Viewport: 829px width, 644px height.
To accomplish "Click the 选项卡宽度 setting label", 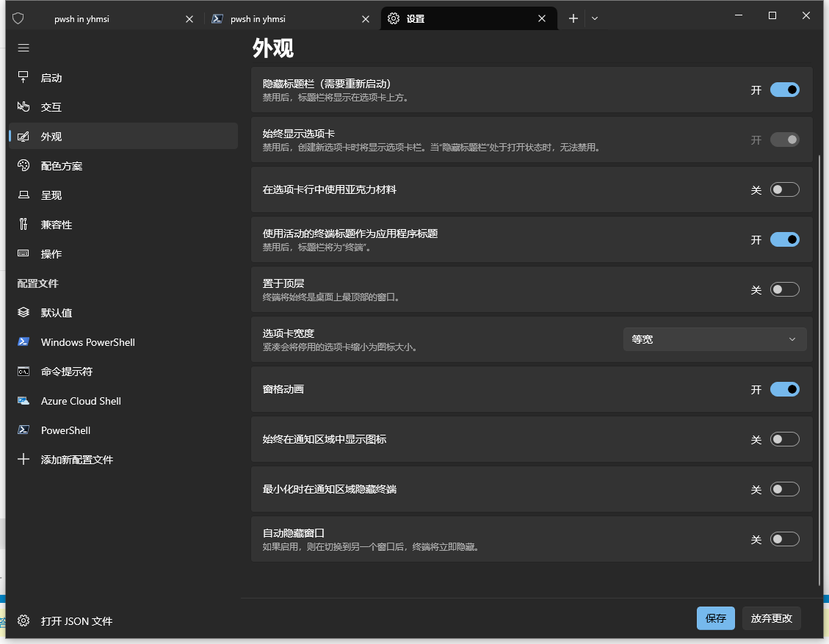I will [x=288, y=333].
